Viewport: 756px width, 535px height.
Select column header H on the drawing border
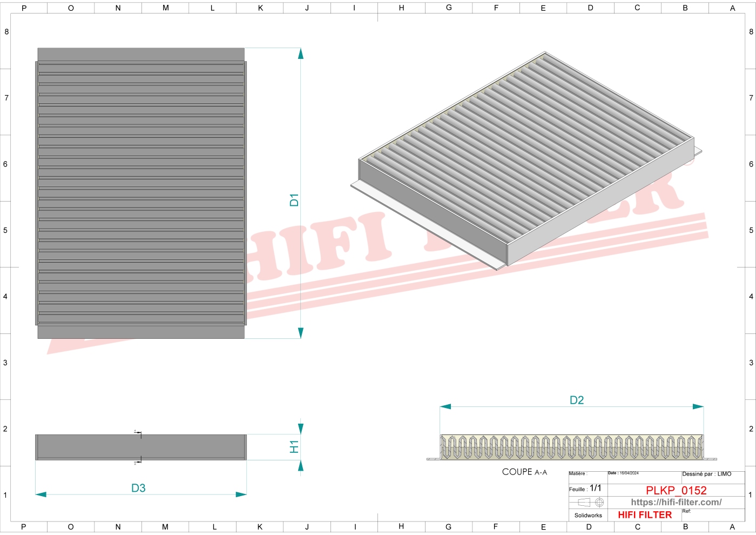[x=401, y=8]
